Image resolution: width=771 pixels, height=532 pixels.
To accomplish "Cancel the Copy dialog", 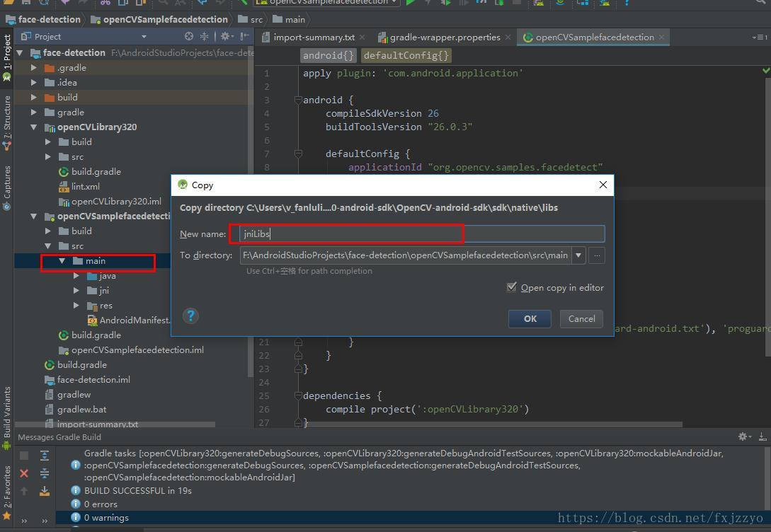I will [x=582, y=319].
